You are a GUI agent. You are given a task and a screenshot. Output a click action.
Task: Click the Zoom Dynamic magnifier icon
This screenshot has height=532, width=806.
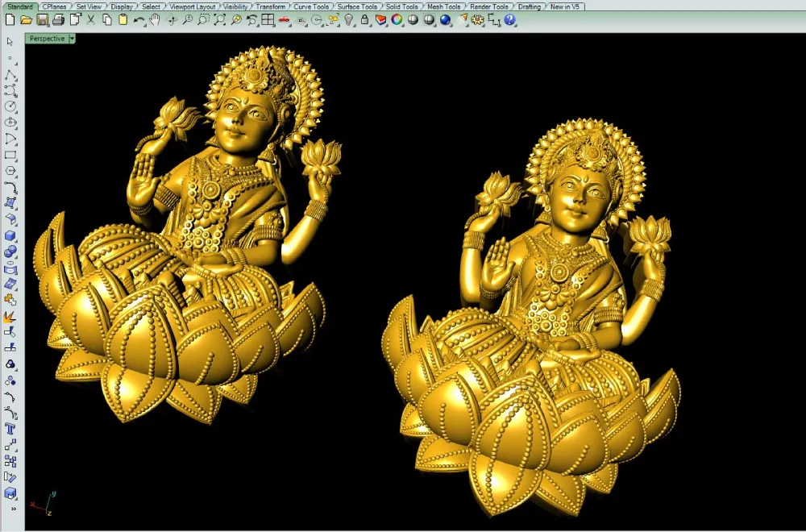pyautogui.click(x=188, y=20)
